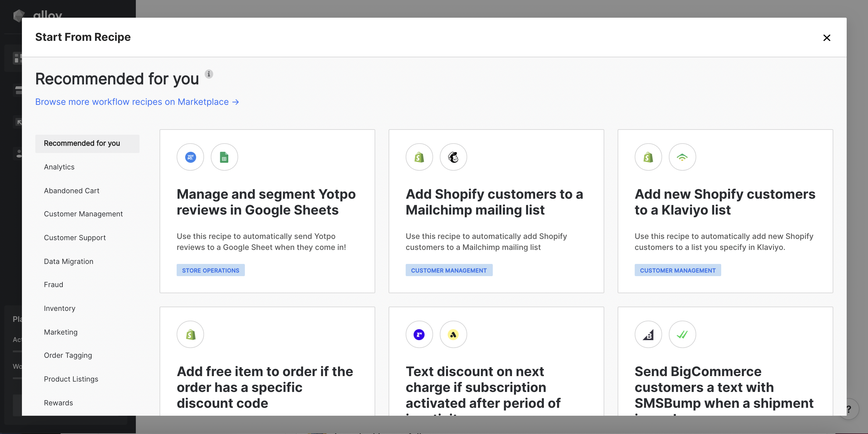Viewport: 868px width, 434px height.
Task: Open the Marketing recipe category
Action: [x=61, y=332]
